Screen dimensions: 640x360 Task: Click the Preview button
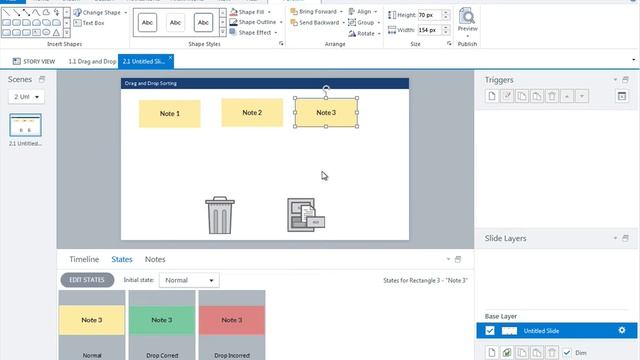click(467, 21)
